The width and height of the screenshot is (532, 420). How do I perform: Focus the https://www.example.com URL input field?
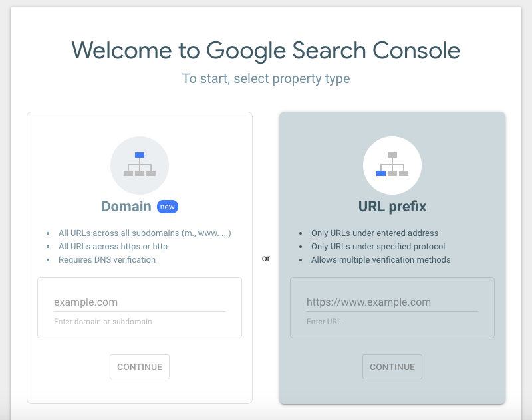(392, 302)
